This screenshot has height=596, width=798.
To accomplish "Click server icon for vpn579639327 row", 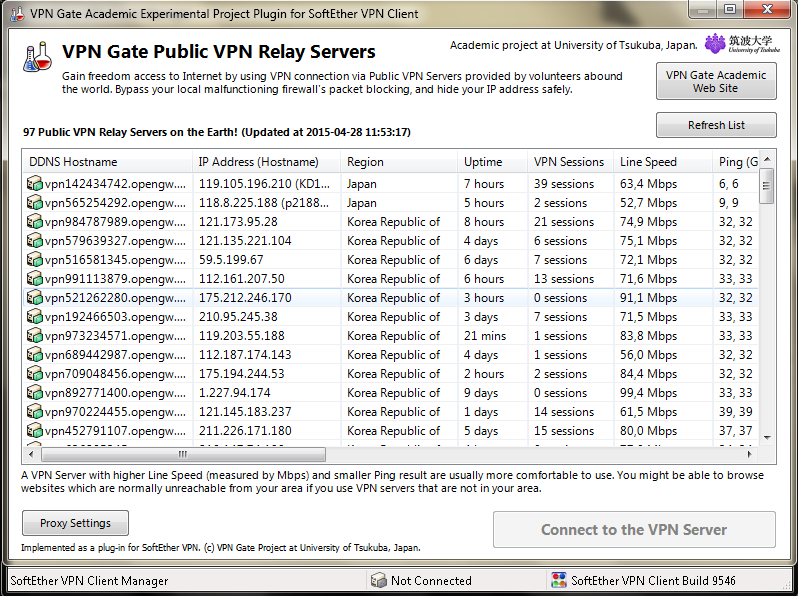I will click(x=35, y=240).
